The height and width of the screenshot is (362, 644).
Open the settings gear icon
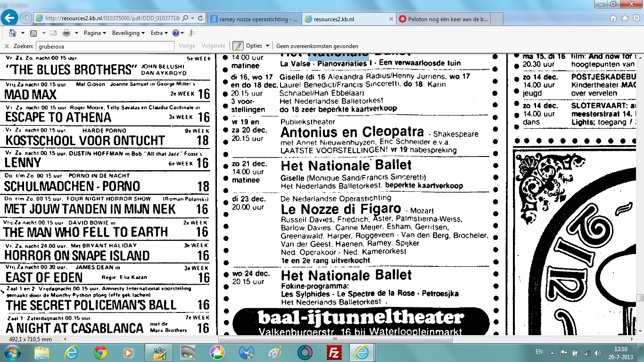point(636,18)
